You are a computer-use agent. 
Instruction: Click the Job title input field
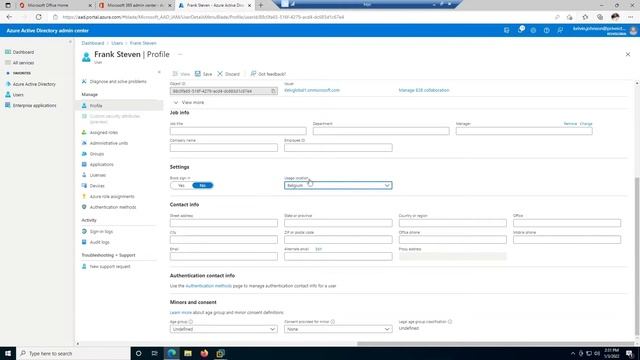point(238,131)
